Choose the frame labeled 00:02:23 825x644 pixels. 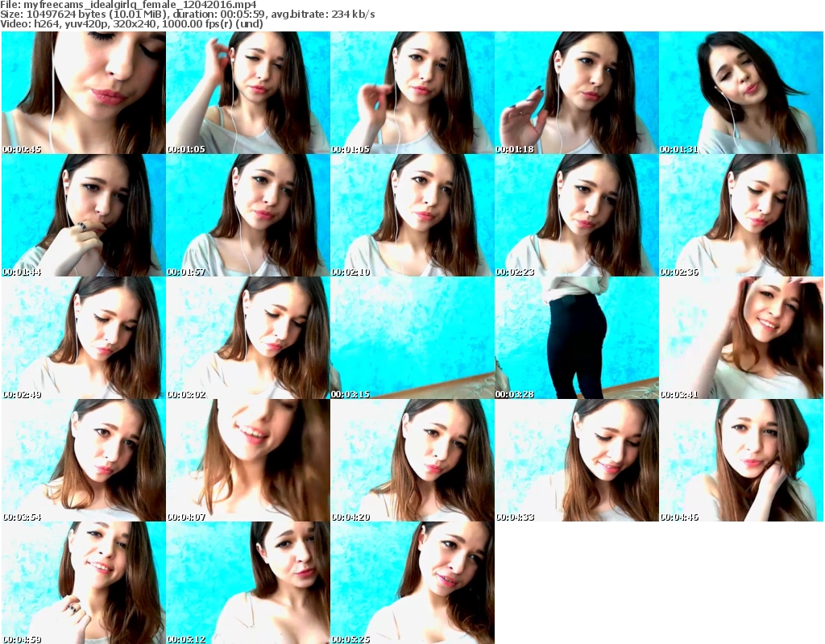[x=576, y=215]
